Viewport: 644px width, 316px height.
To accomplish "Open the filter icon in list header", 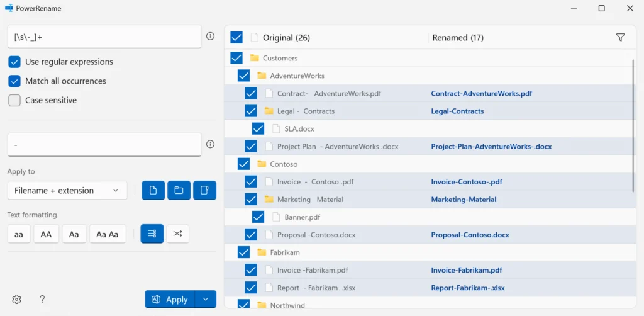I will 620,37.
